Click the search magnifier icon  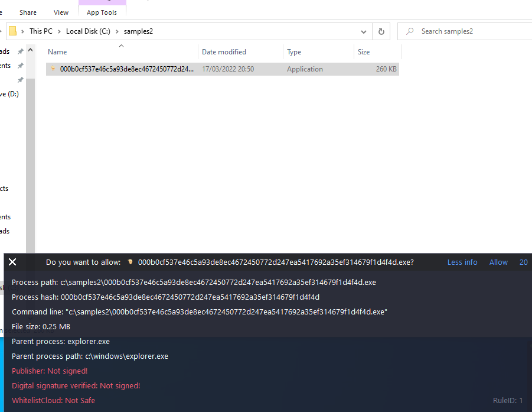[x=409, y=31]
